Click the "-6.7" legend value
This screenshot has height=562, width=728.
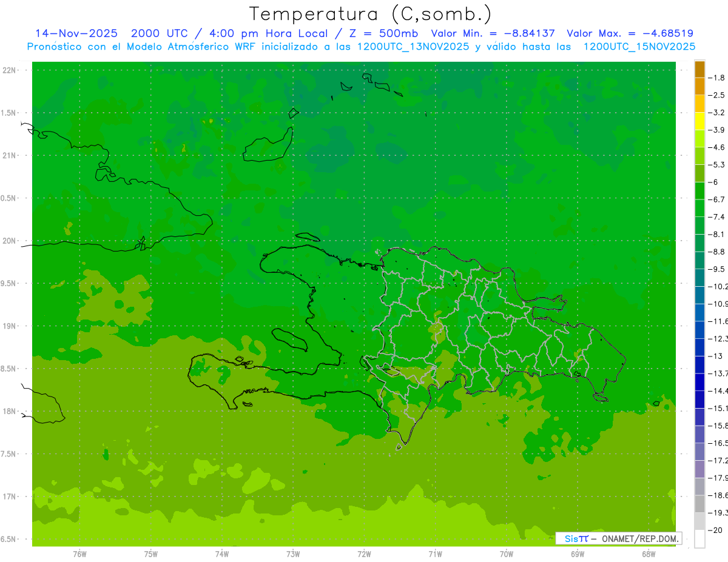717,199
